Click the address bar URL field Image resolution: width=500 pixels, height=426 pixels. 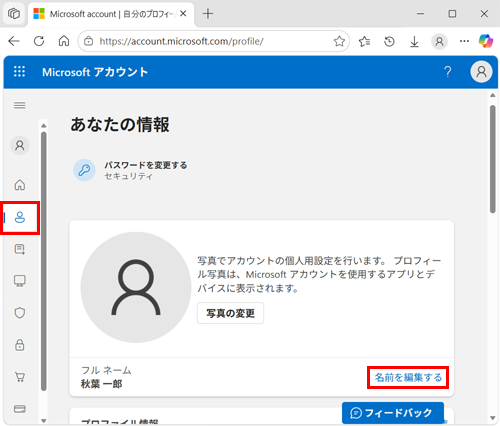213,41
